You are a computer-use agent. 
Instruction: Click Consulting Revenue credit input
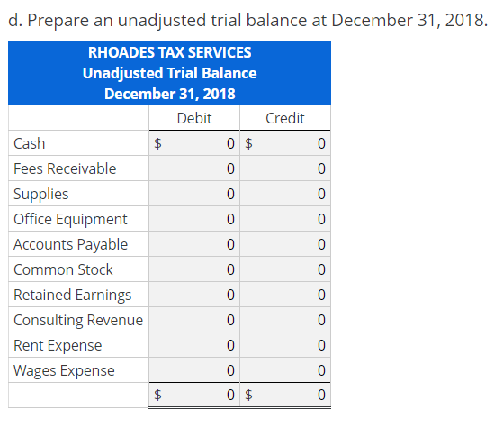coord(285,320)
